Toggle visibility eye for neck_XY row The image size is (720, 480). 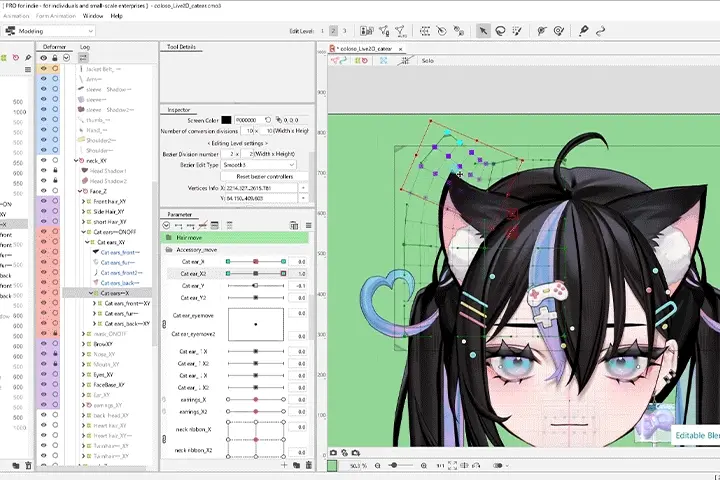pos(44,160)
